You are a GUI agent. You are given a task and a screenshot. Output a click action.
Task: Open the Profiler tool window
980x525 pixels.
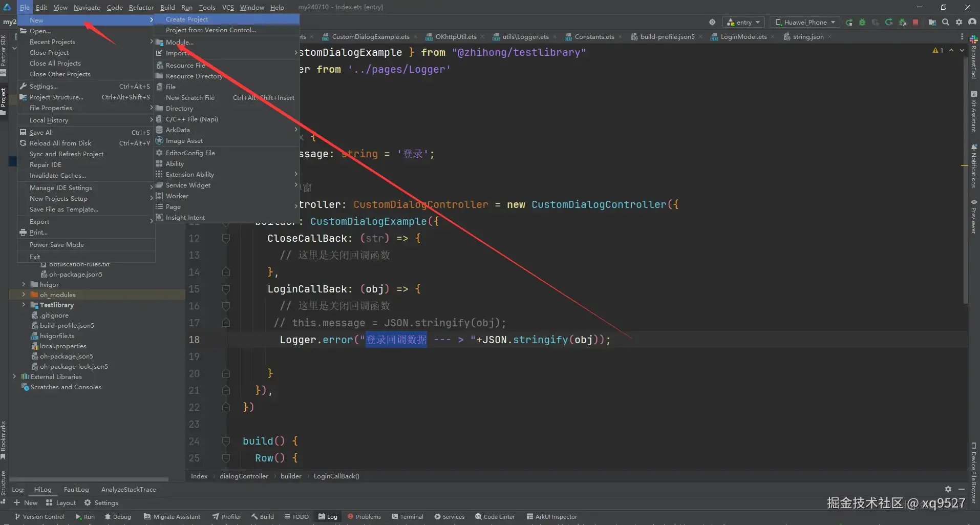(227, 517)
